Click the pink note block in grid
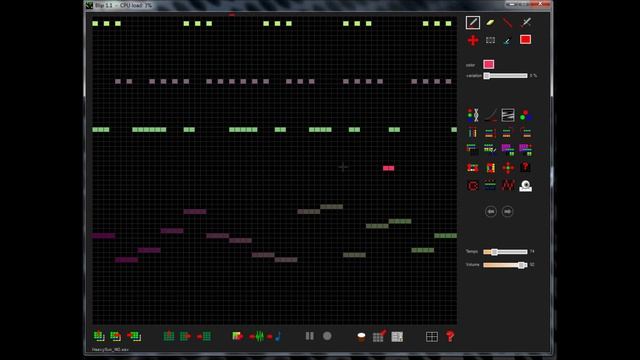This screenshot has height=360, width=640. 389,168
